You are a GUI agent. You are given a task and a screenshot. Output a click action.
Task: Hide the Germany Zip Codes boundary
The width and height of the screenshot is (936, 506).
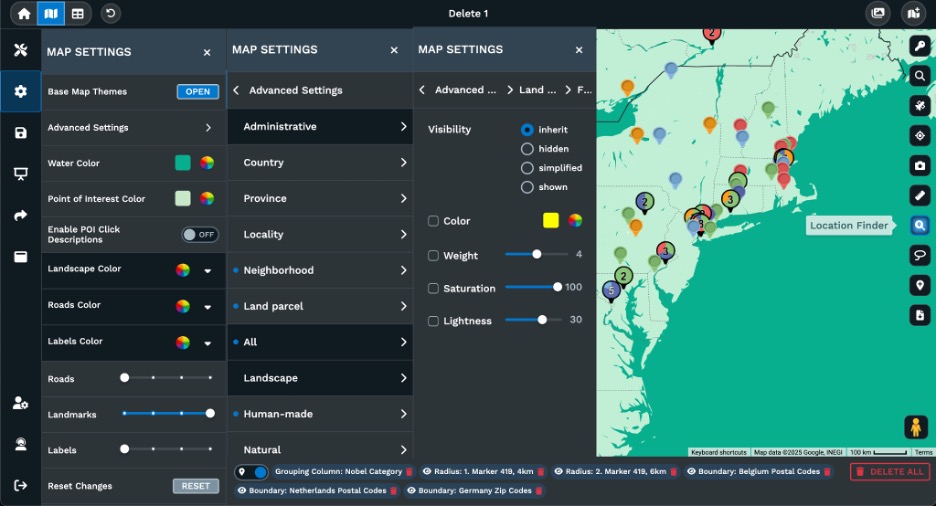pos(412,491)
